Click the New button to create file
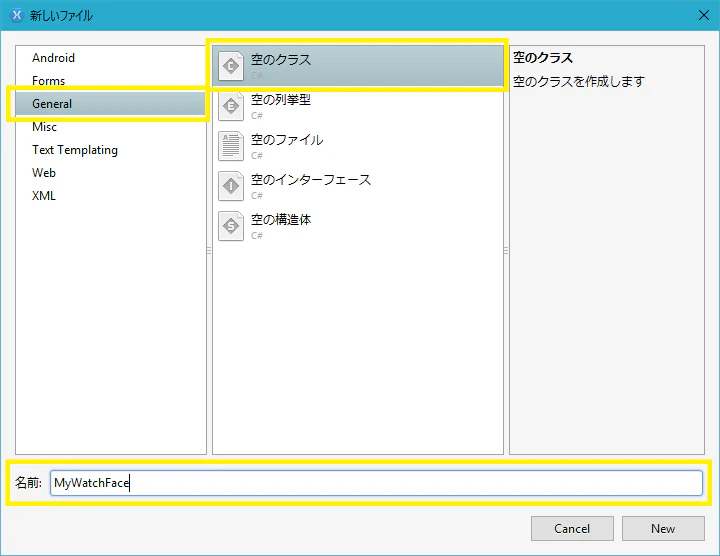720x556 pixels. [663, 528]
